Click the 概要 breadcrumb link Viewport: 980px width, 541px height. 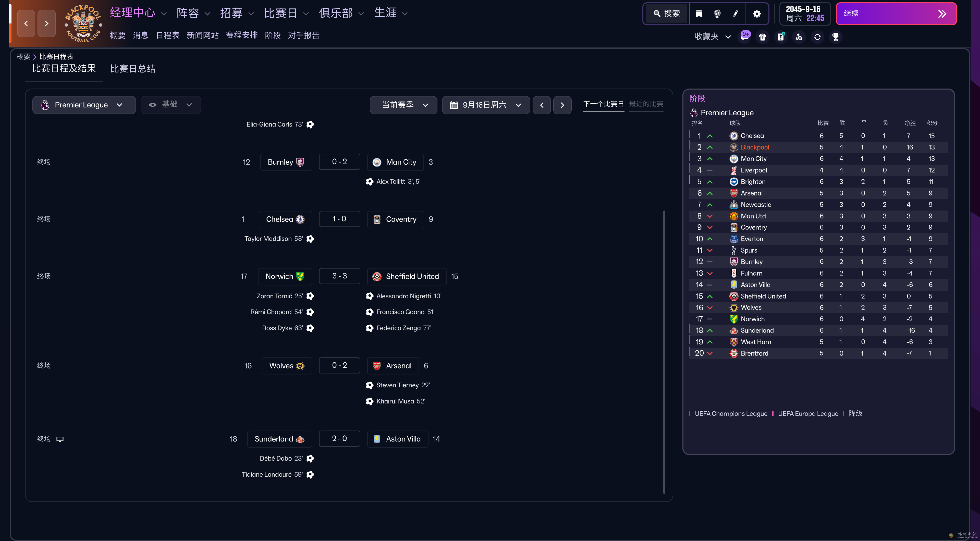click(x=23, y=57)
